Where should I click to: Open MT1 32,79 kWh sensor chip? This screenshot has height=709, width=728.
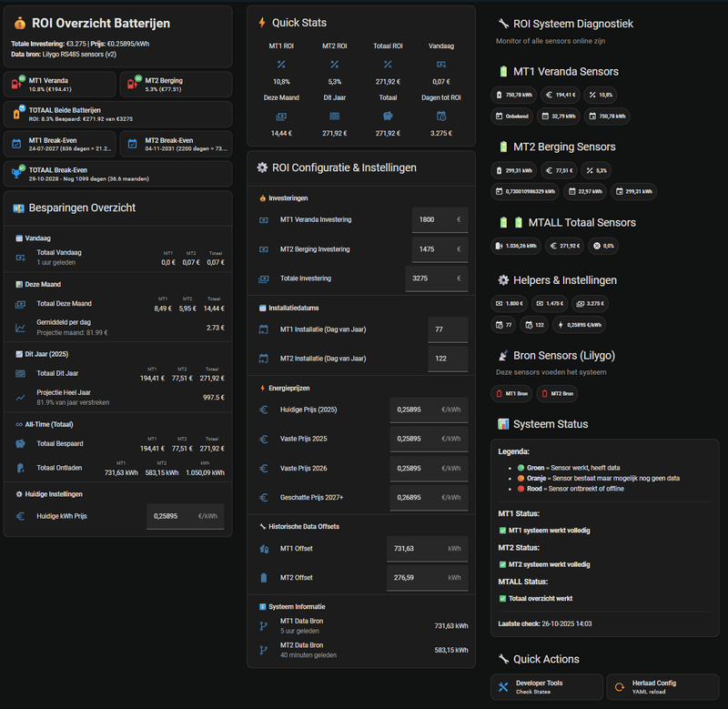tap(559, 116)
